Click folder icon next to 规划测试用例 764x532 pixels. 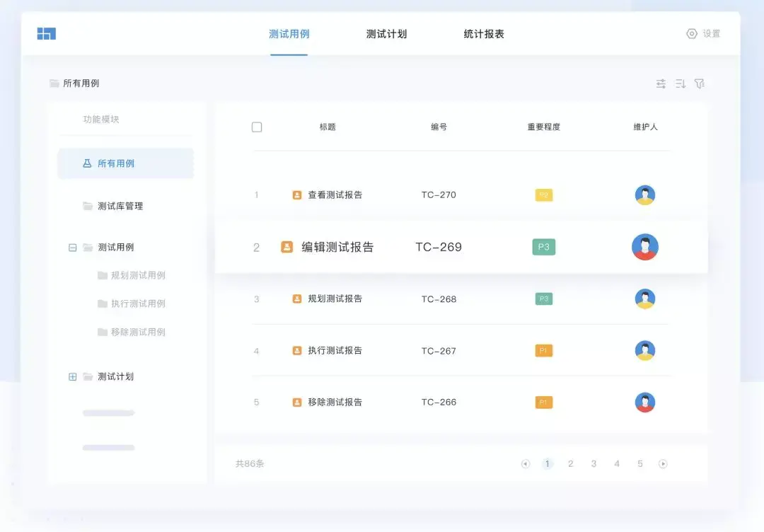point(103,275)
